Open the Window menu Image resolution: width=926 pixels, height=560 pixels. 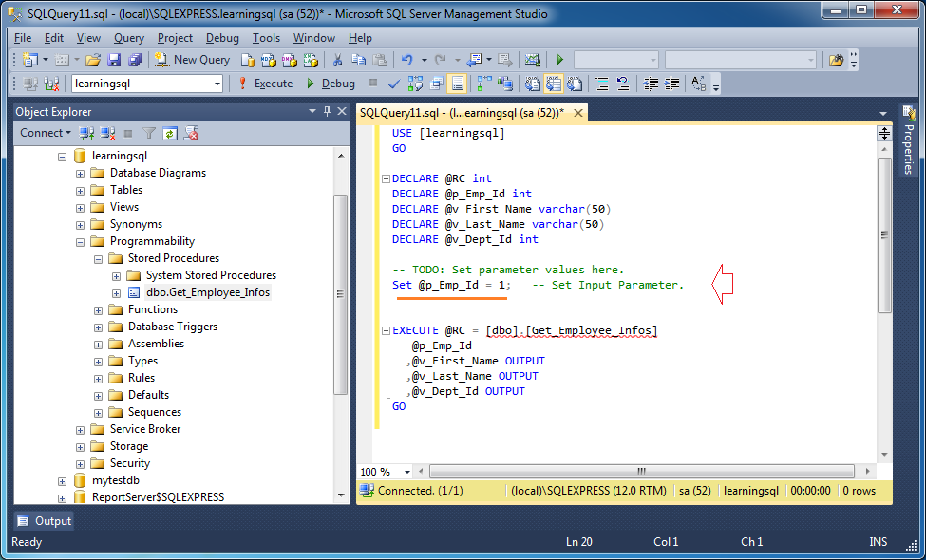(x=314, y=38)
